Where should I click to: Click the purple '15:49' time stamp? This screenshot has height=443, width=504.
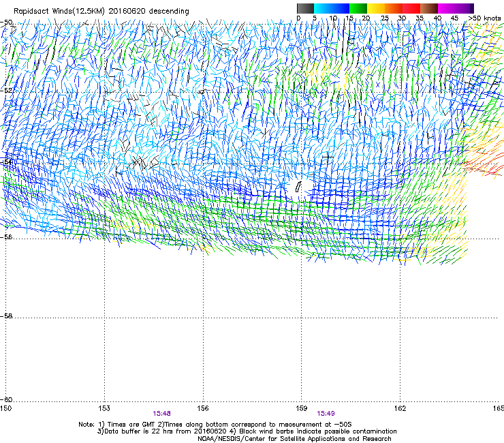326,414
